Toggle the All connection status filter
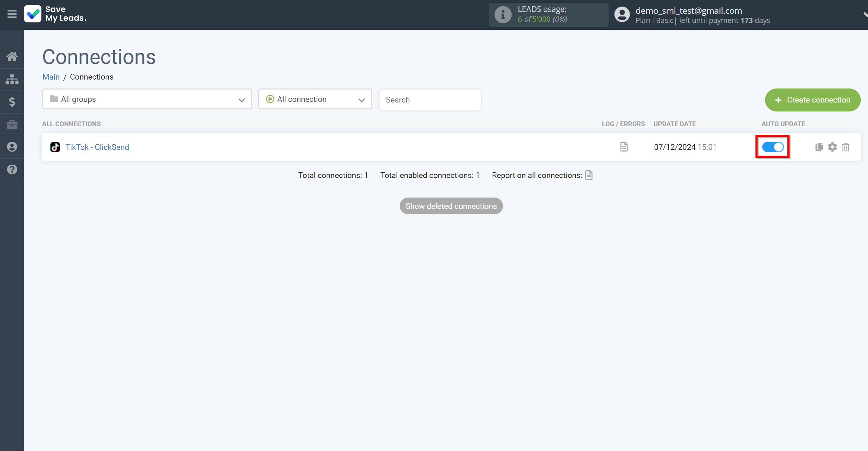The image size is (868, 451). (x=316, y=99)
